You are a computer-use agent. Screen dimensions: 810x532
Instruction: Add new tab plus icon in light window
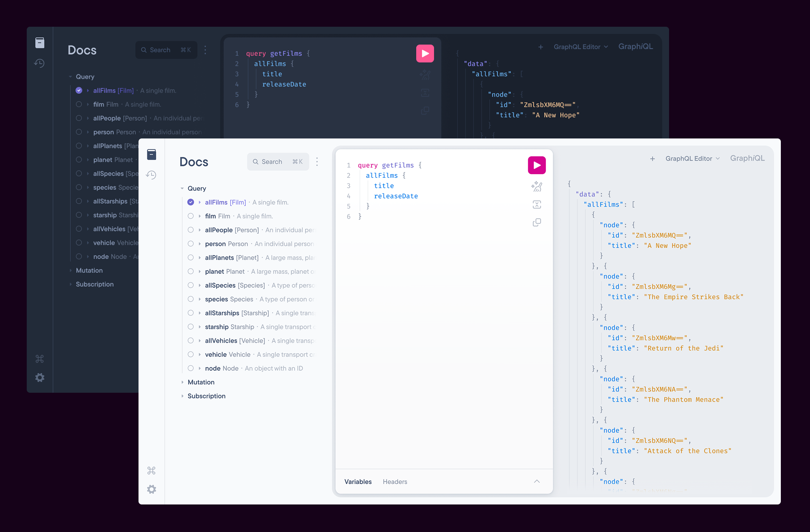(652, 159)
